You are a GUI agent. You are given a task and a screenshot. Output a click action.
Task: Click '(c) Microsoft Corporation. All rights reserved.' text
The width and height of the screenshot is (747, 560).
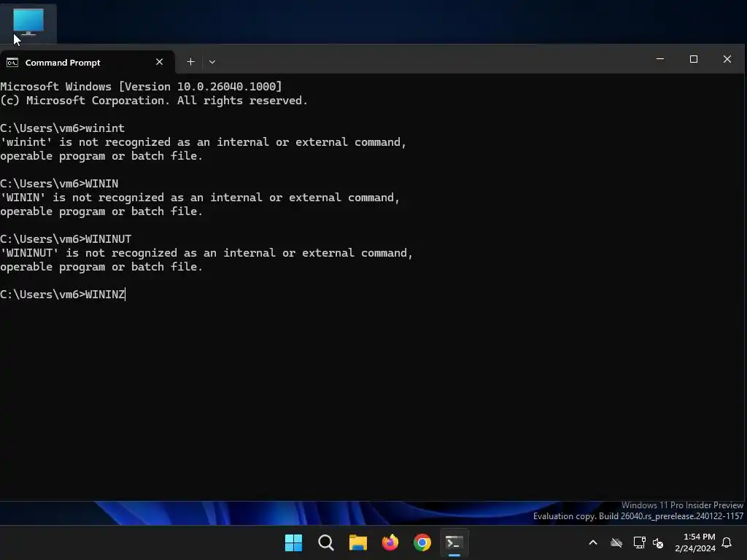154,101
